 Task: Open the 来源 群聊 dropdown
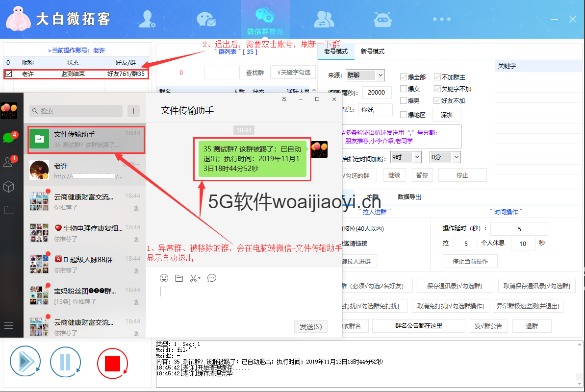365,75
